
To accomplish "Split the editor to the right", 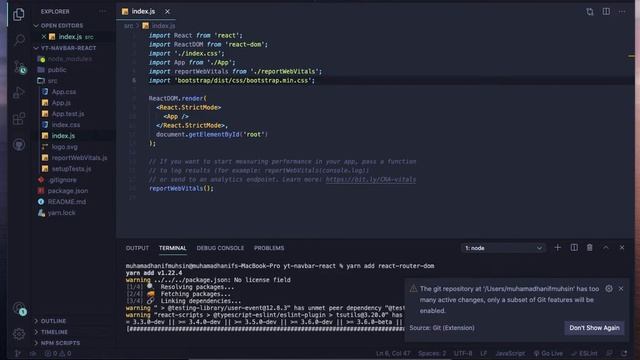I will tap(606, 11).
